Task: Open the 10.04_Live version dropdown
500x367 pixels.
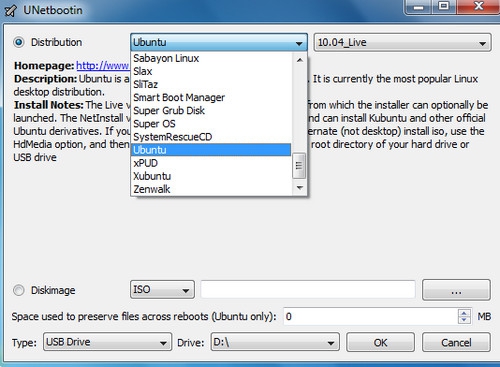Action: tap(402, 42)
